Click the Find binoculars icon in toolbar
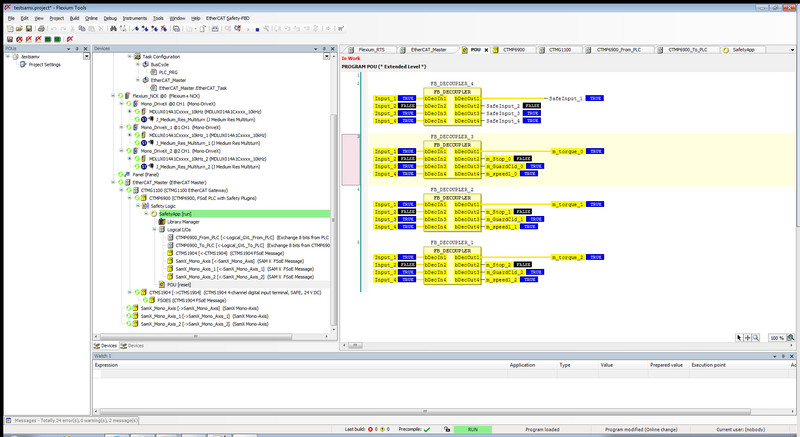Viewport: 800px width, 437px height. [x=113, y=27]
